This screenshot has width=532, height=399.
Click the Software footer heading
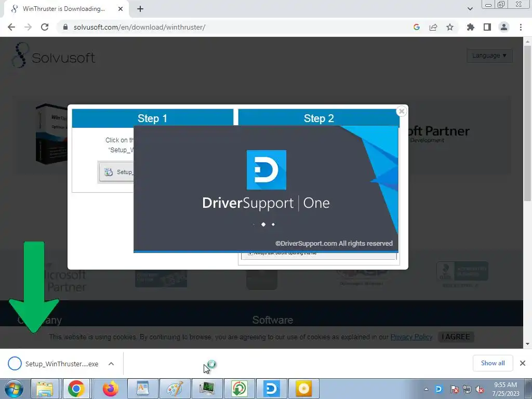tap(272, 320)
